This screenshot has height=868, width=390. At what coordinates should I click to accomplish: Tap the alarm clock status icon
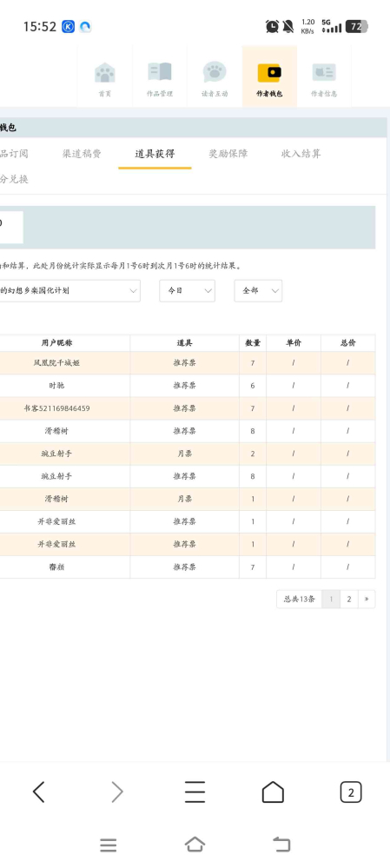pos(272,26)
